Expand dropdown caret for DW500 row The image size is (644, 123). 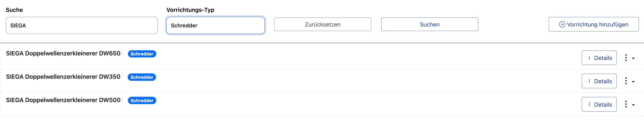coord(633,105)
